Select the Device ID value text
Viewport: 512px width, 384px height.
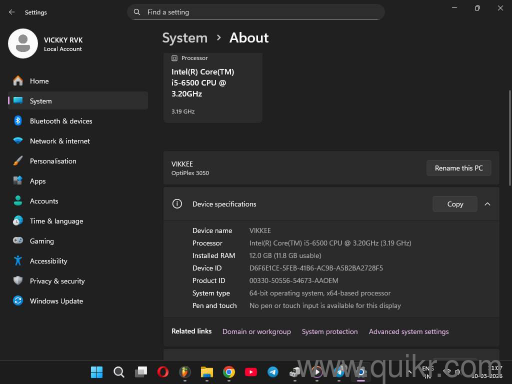click(316, 268)
